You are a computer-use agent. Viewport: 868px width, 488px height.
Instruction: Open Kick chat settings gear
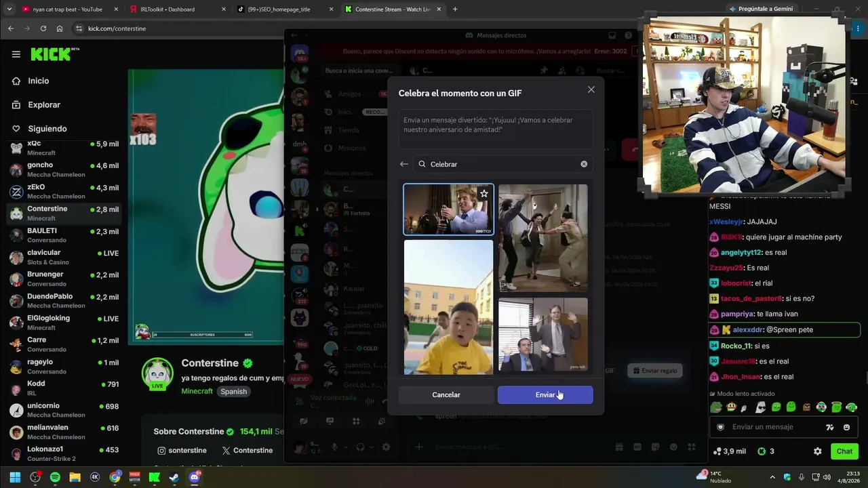click(818, 451)
